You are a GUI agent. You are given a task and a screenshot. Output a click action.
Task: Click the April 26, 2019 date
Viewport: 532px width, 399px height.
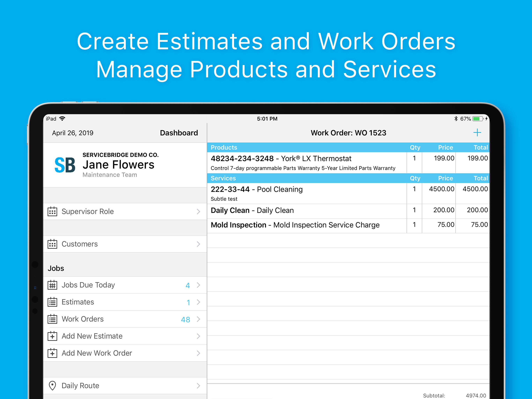click(x=73, y=133)
